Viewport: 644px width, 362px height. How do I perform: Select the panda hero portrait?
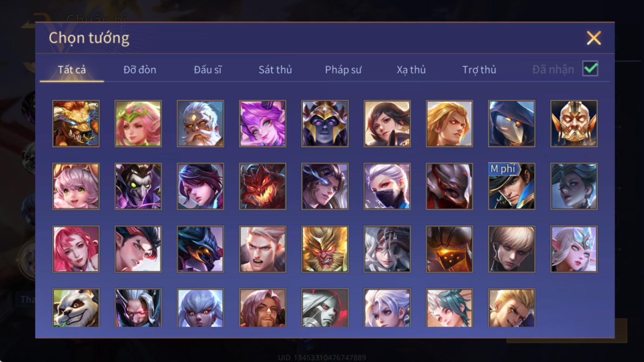point(76,308)
